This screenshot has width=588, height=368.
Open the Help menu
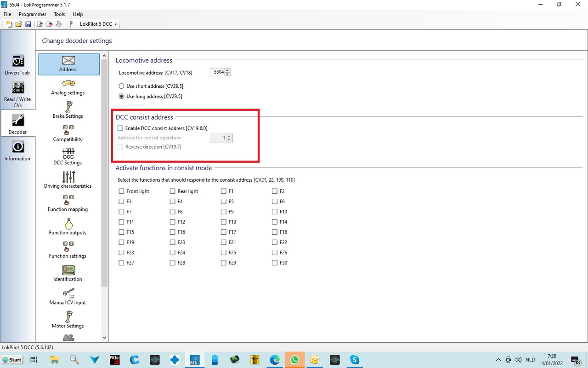78,14
